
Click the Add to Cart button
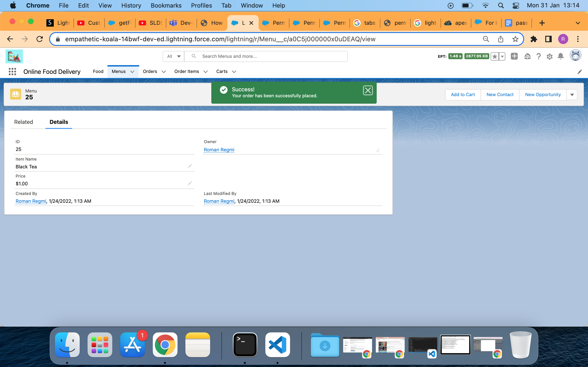pyautogui.click(x=463, y=95)
